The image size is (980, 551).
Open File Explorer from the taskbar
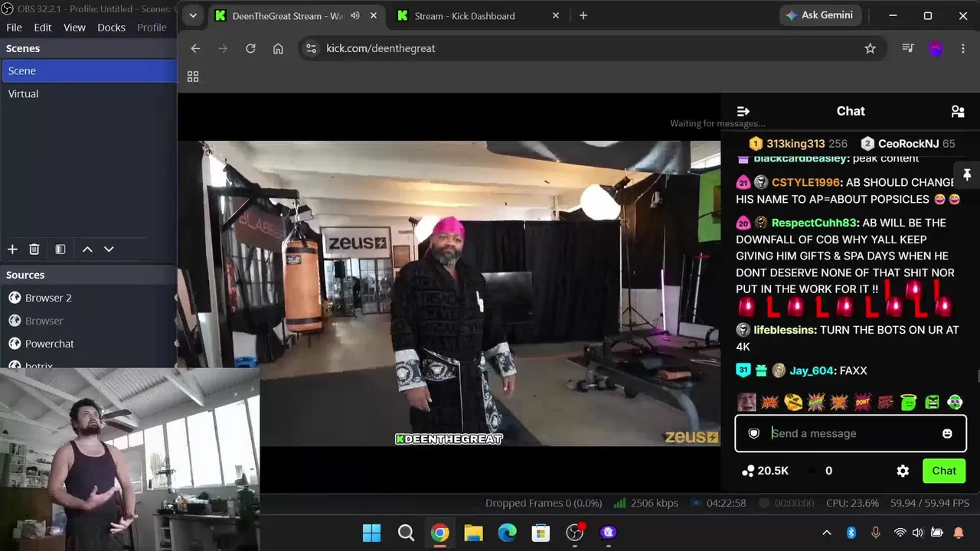473,533
